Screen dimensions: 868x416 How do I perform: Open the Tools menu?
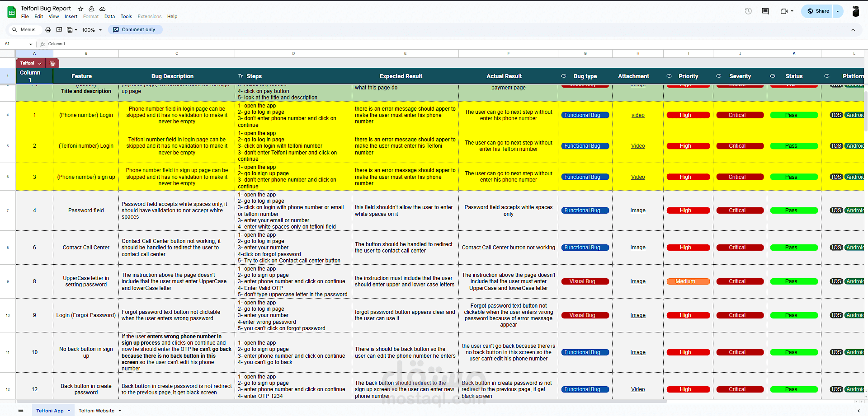(x=126, y=17)
